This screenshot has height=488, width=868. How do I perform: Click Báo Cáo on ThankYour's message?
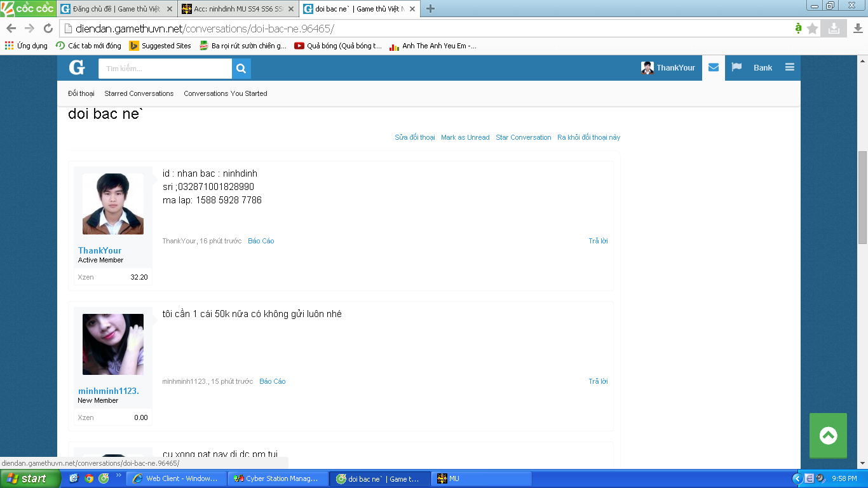261,241
